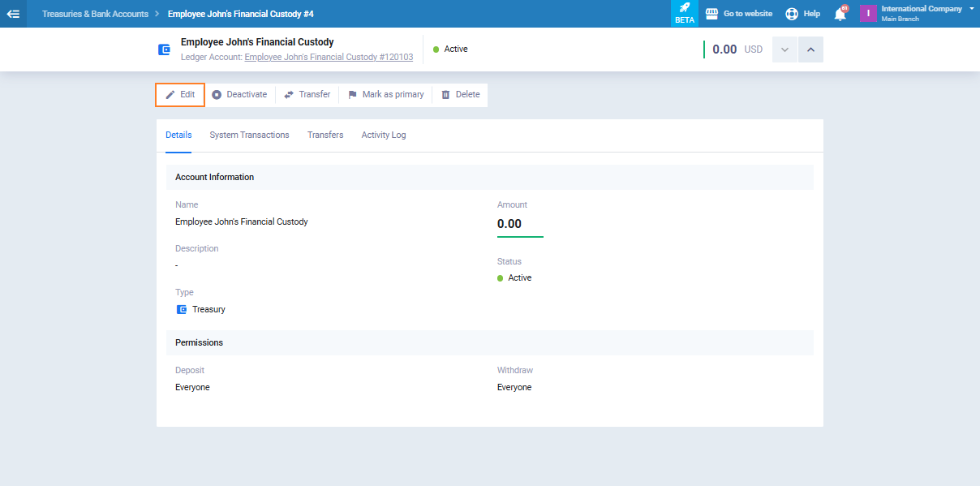This screenshot has width=980, height=486.
Task: Go to previous record with up chevron
Action: [x=810, y=49]
